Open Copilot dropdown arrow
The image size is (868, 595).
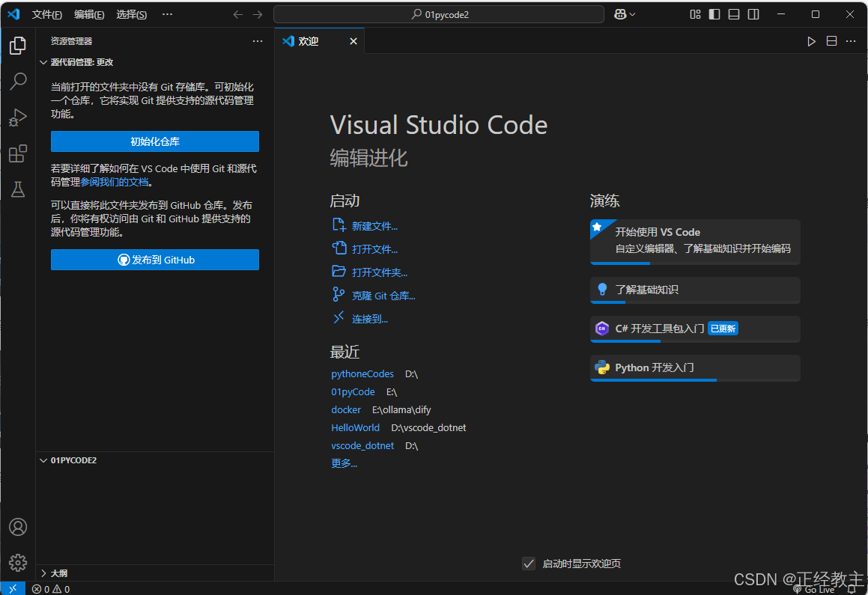(x=632, y=14)
